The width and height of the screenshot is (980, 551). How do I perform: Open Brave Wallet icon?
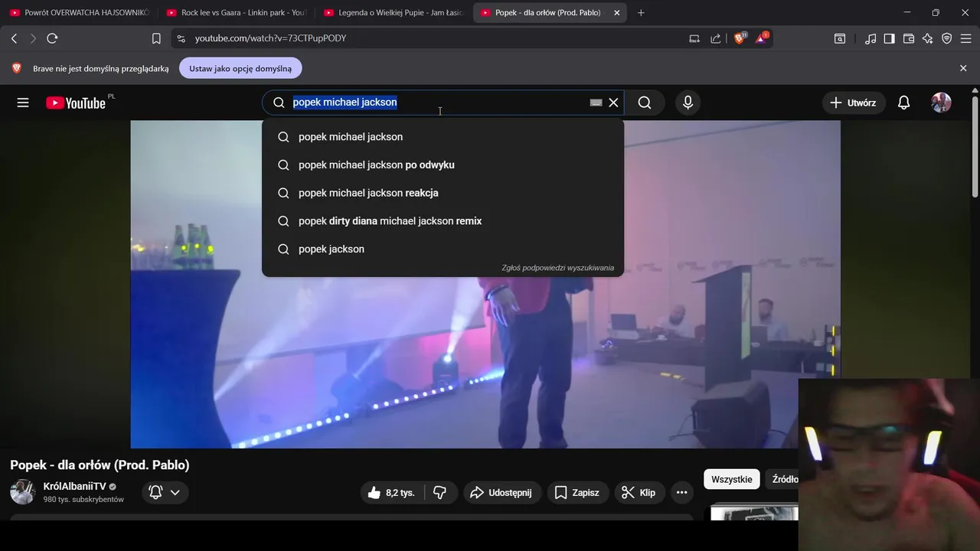[909, 38]
